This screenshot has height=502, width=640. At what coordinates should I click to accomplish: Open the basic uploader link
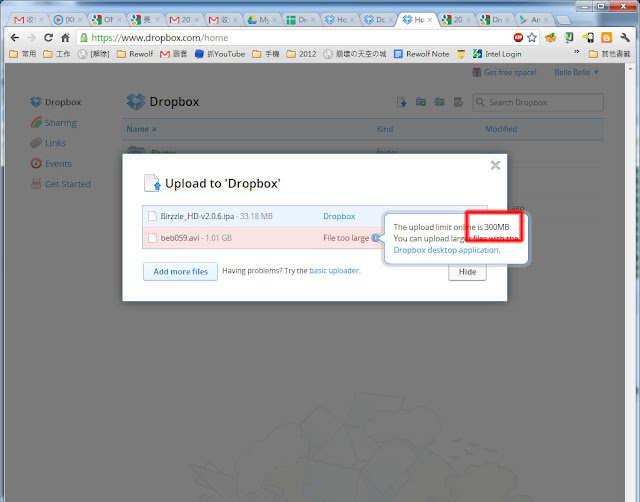point(334,271)
